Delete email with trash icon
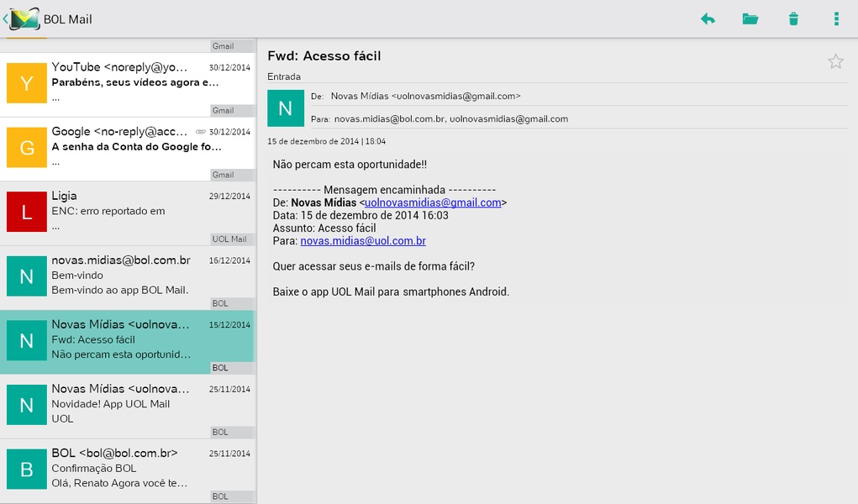The width and height of the screenshot is (858, 504). click(x=793, y=19)
